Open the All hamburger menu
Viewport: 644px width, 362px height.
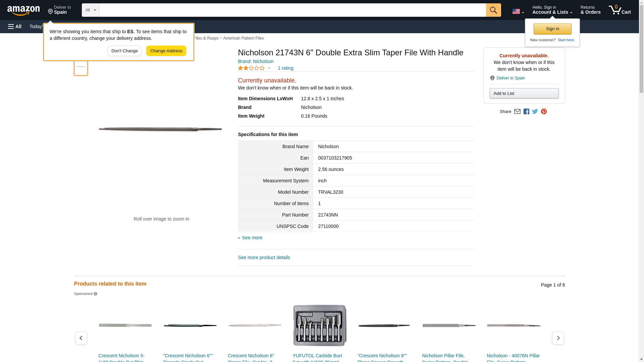(x=15, y=26)
